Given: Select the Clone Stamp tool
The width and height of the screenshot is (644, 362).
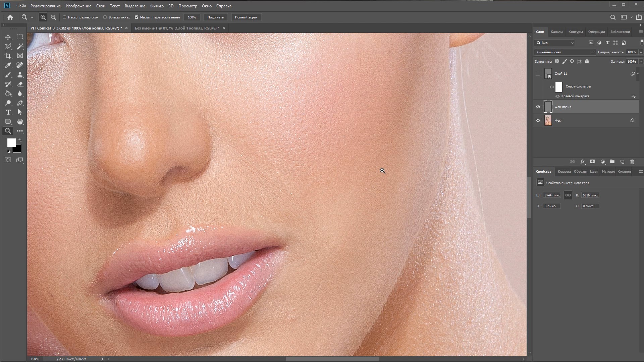Looking at the screenshot, I should click(x=20, y=75).
